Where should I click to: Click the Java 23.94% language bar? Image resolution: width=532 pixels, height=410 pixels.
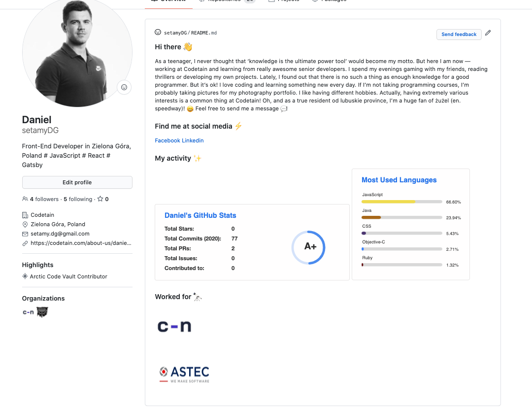point(402,217)
